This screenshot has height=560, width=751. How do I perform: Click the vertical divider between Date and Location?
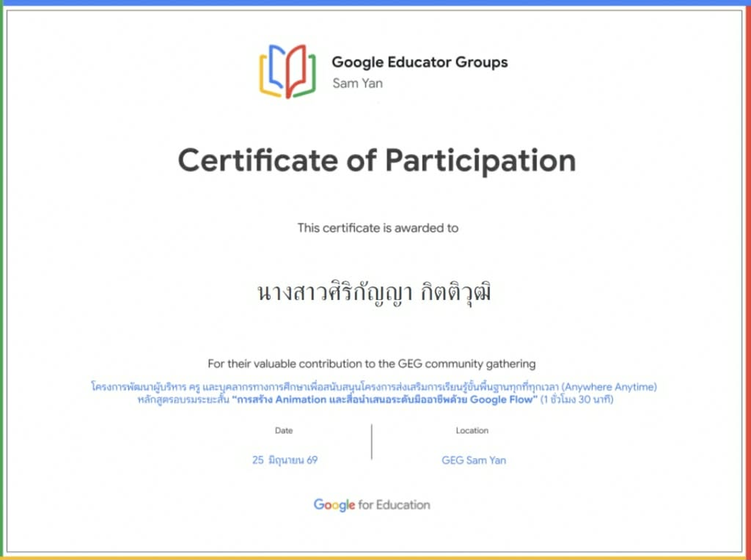(x=372, y=442)
